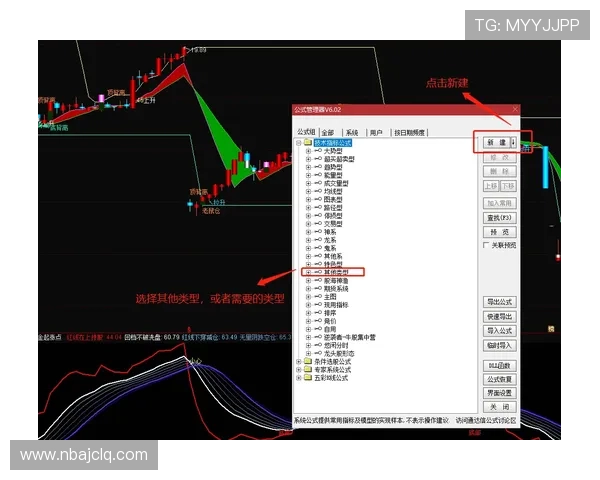This screenshot has height=480, width=600.
Task: Click the icon beside 龙头股形态
Action: tap(317, 354)
